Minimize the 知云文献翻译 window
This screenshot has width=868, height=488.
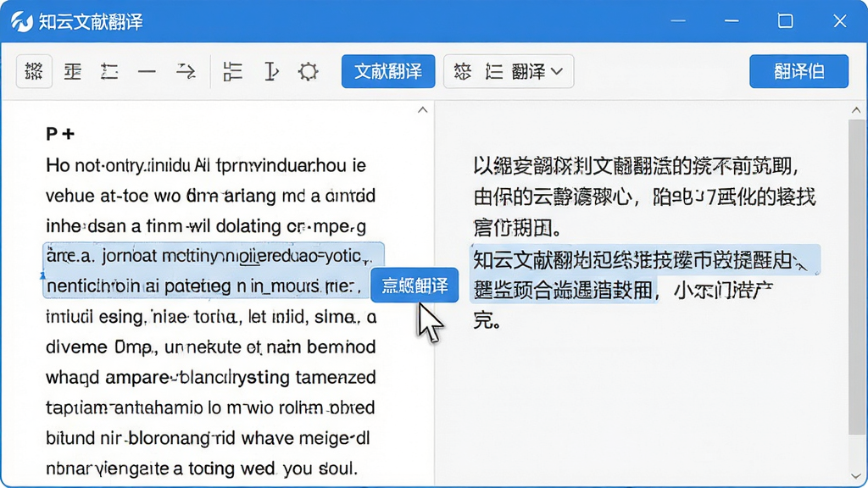pos(732,21)
